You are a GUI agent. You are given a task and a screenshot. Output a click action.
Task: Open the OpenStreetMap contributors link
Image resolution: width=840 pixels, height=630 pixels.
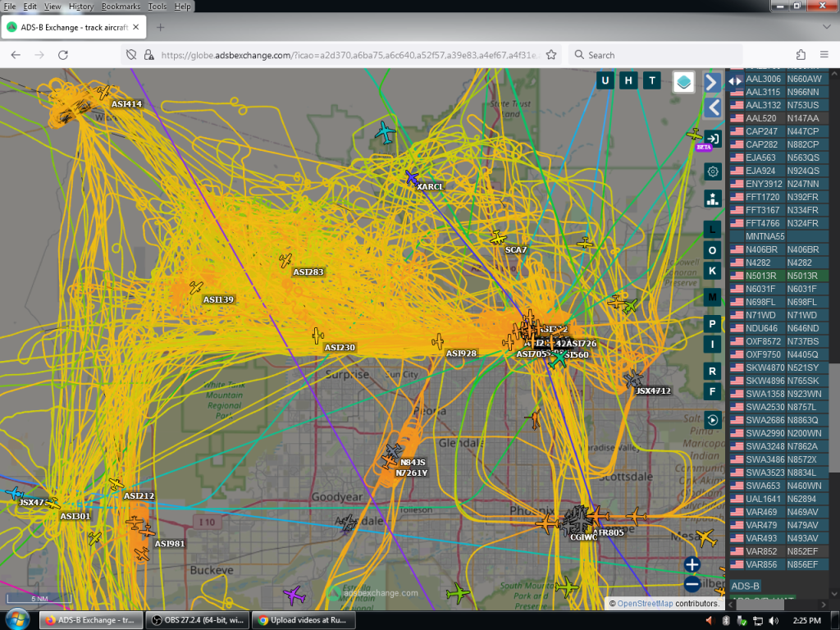[x=645, y=604]
